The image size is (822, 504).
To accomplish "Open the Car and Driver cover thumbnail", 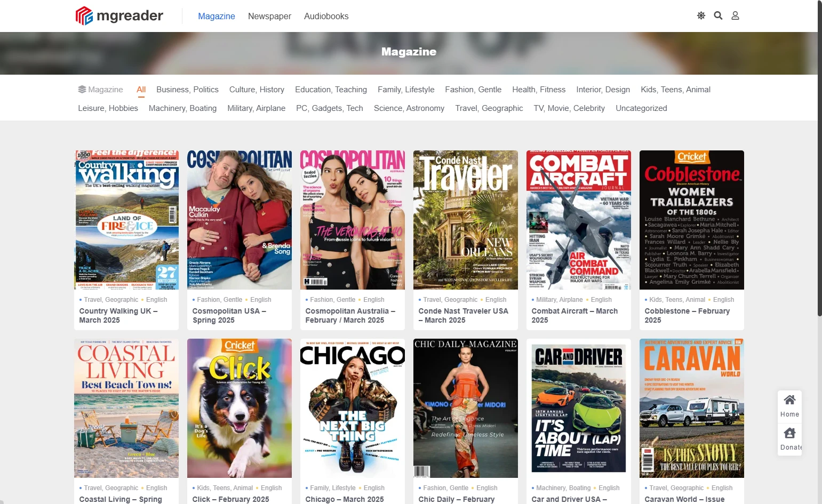I will click(x=578, y=408).
